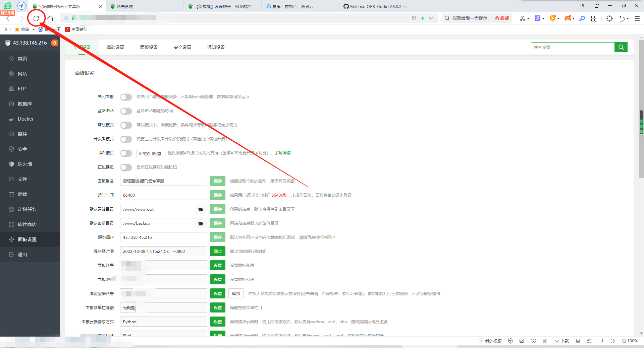
Task: Browse folders for 默认备份目录
Action: (201, 223)
